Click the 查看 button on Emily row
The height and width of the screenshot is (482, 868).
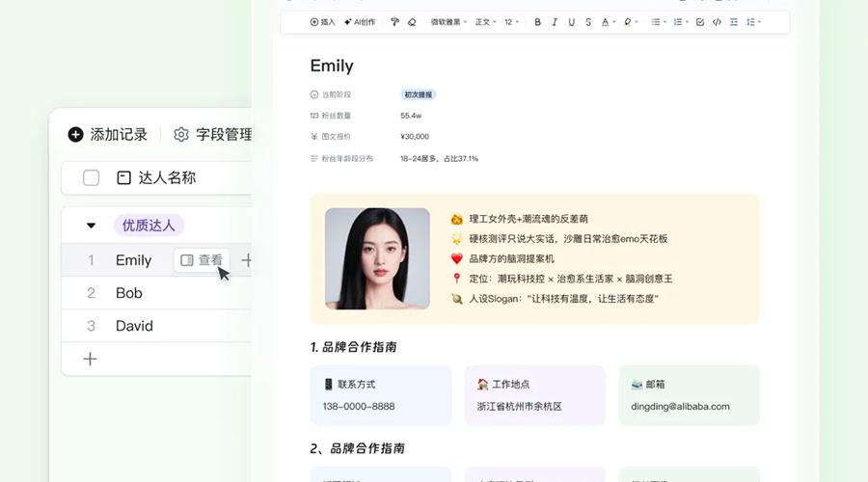tap(202, 260)
